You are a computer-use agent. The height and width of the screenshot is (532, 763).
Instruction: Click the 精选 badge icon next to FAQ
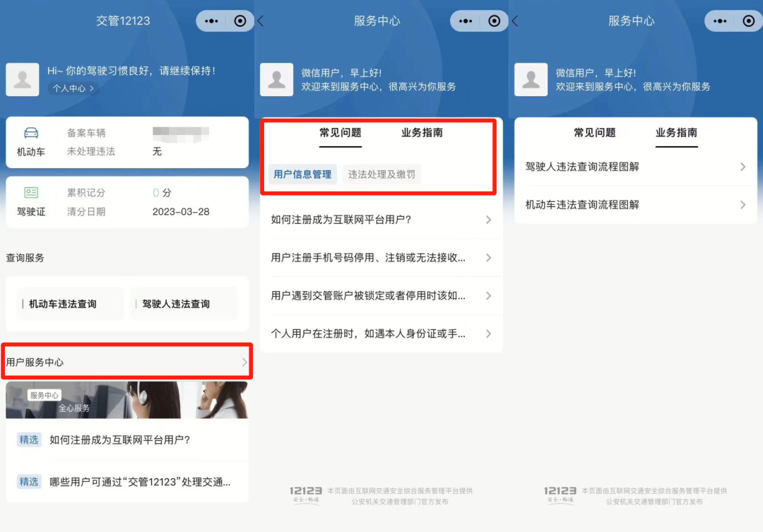coord(29,439)
